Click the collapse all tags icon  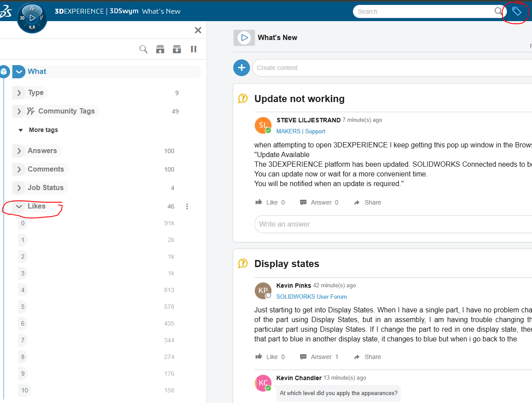click(x=160, y=49)
